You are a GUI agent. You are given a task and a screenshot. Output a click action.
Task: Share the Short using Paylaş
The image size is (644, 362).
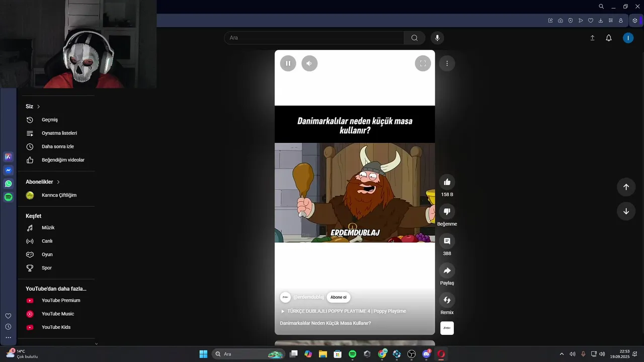447,271
